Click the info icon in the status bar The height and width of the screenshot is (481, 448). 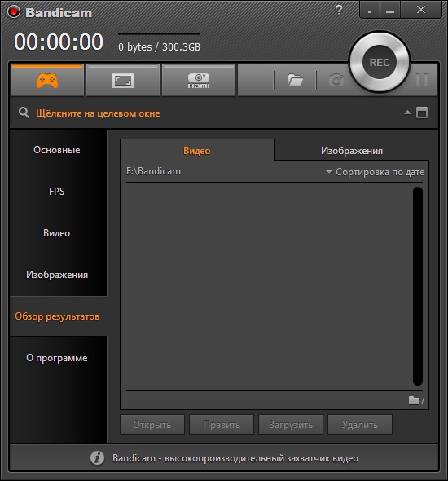tap(97, 458)
